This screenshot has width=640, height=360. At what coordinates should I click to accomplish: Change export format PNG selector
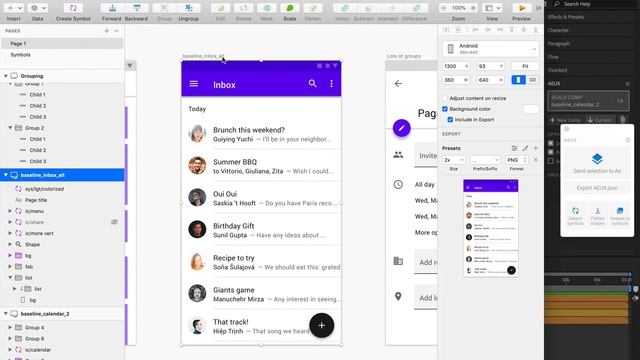(x=517, y=160)
